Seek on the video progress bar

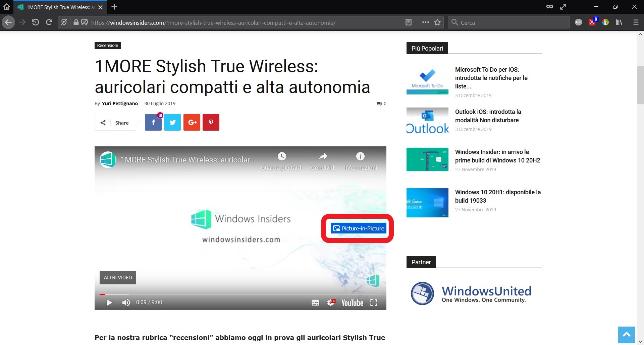coord(240,294)
